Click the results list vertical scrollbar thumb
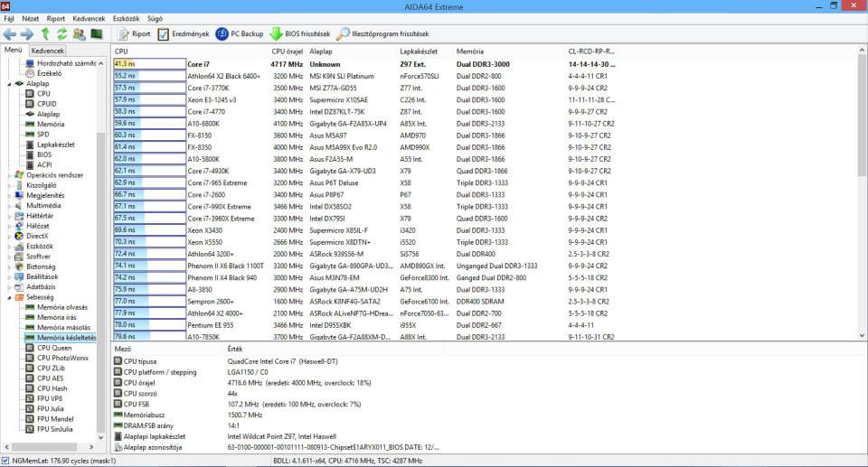Screen dimensions: 868x467 pyautogui.click(x=862, y=116)
